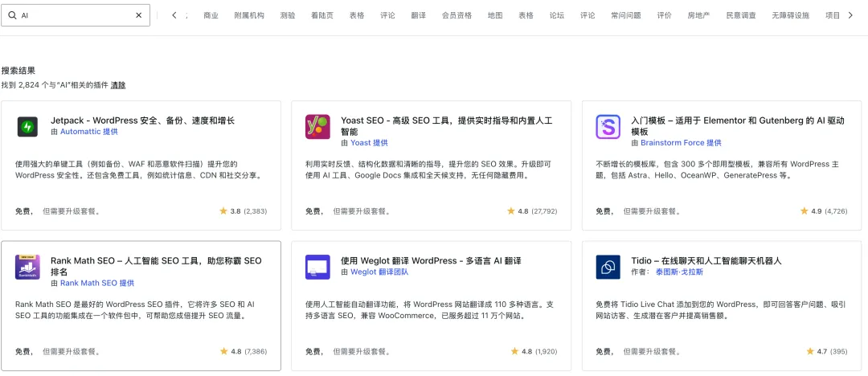Open the 泰图斯·戈拉斯 author link
This screenshot has width=868, height=376.
point(679,272)
